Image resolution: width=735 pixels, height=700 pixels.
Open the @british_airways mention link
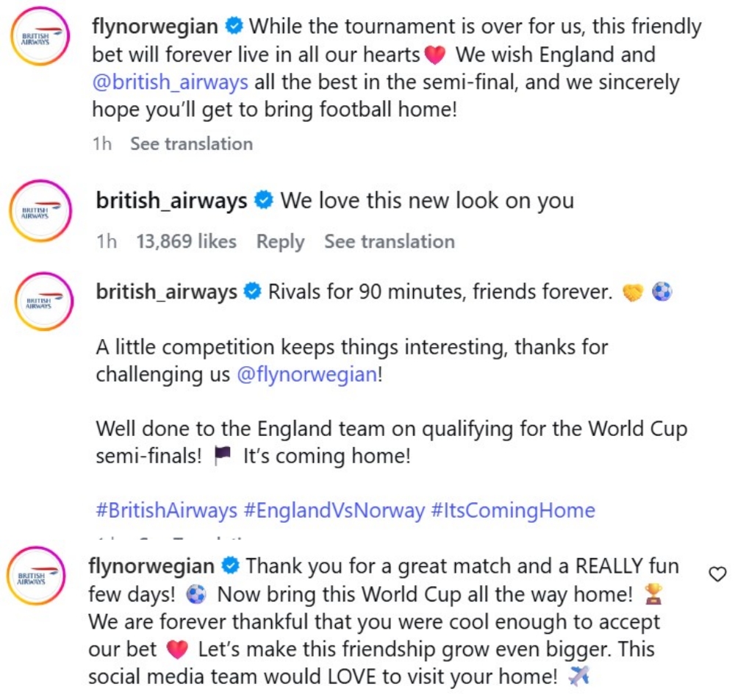coord(171,82)
